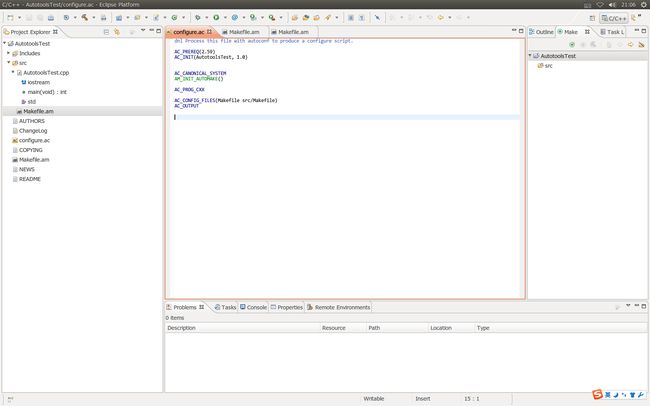Collapse the src folder in Project Explorer
The height and width of the screenshot is (406, 650).
pyautogui.click(x=9, y=63)
